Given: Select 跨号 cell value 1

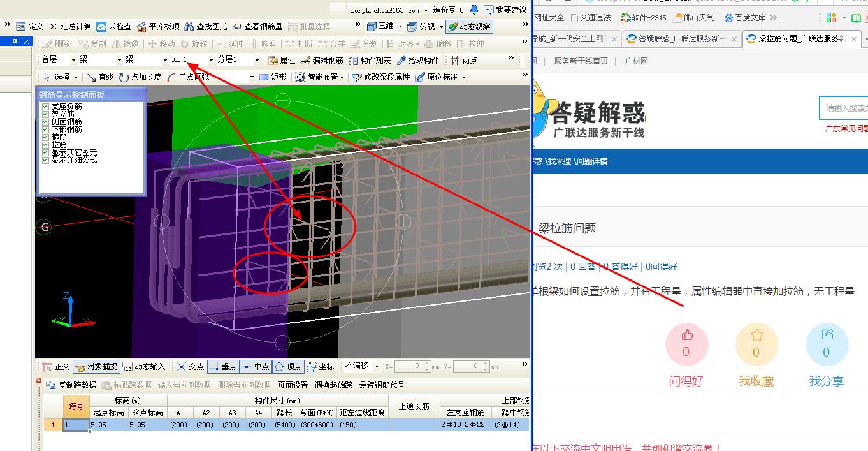Looking at the screenshot, I should click(75, 425).
